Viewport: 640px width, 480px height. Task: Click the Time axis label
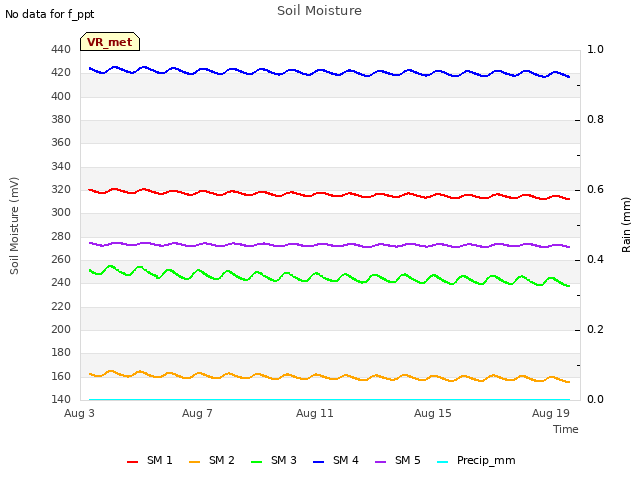566,429
